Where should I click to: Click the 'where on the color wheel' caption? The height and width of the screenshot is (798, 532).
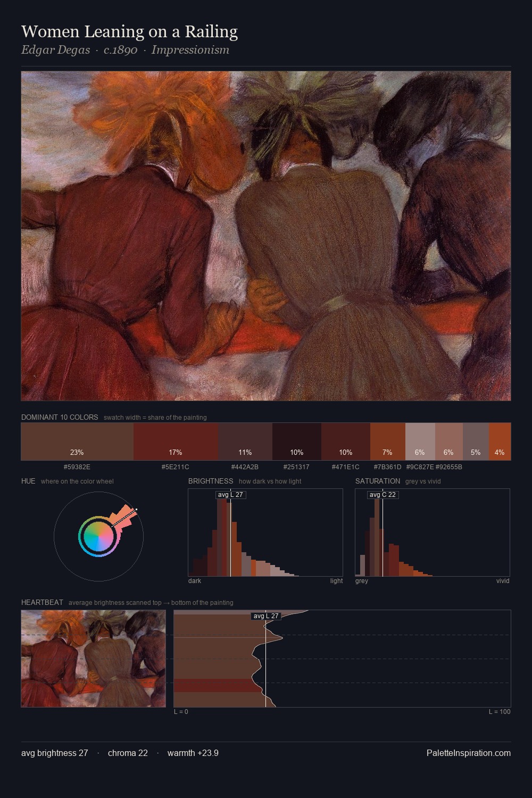tap(77, 481)
